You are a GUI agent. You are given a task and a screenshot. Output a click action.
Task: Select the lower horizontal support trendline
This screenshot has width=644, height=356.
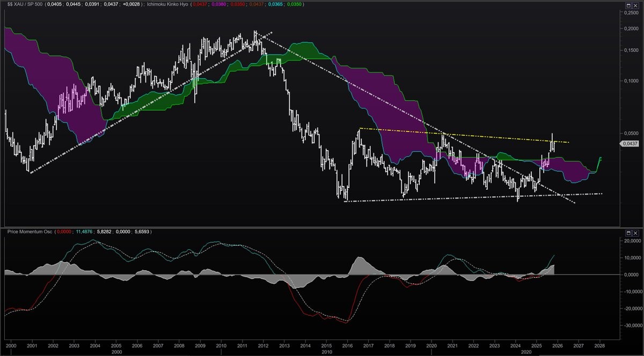click(456, 197)
